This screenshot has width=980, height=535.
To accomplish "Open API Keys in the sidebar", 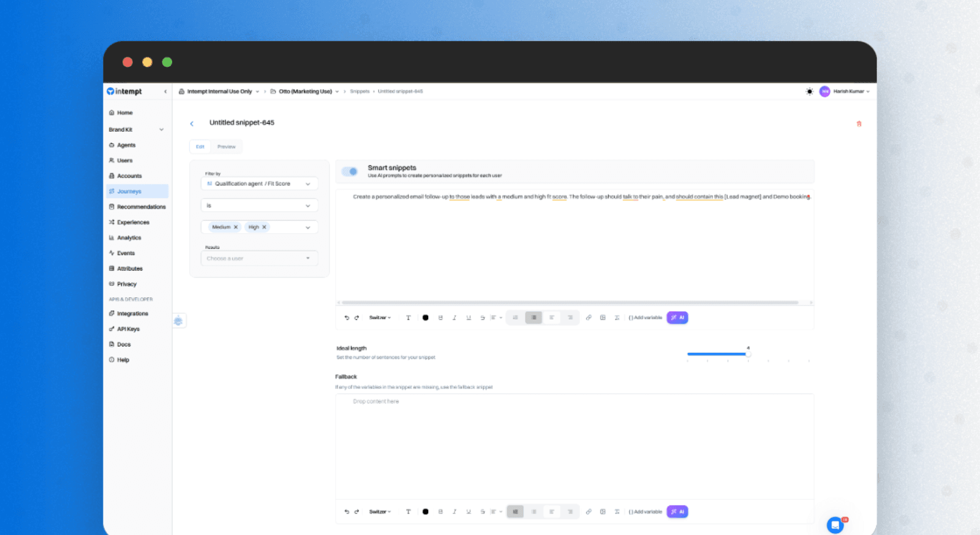I will click(128, 329).
